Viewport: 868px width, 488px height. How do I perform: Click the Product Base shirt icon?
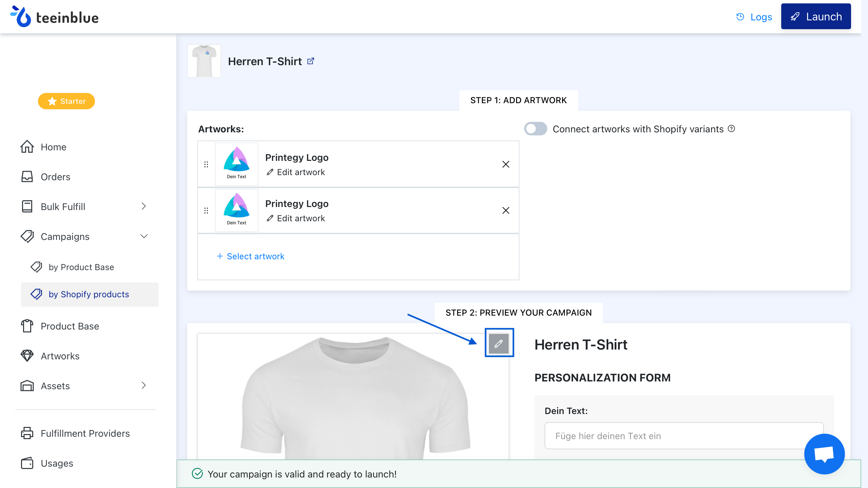[27, 326]
